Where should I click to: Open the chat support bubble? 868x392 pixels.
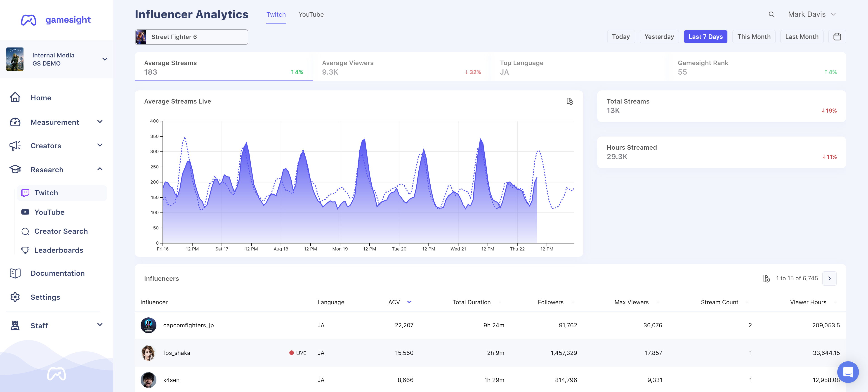(x=848, y=372)
